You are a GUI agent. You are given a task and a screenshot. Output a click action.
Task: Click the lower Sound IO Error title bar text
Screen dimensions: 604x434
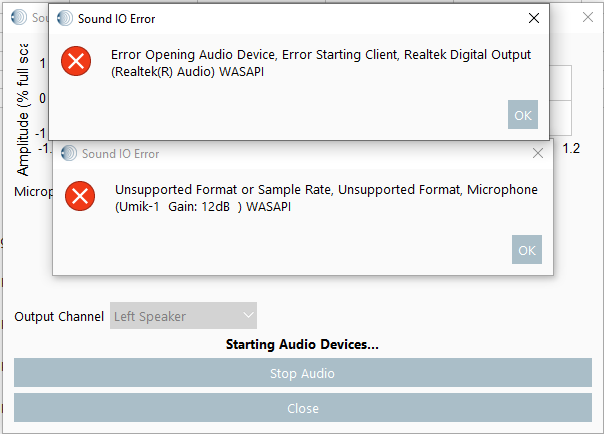pyautogui.click(x=120, y=154)
